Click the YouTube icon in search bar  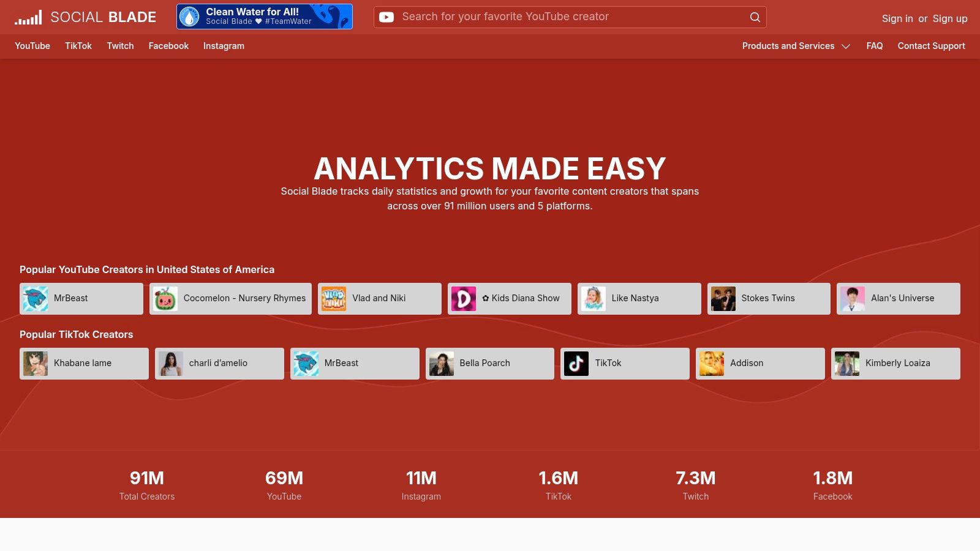[386, 17]
